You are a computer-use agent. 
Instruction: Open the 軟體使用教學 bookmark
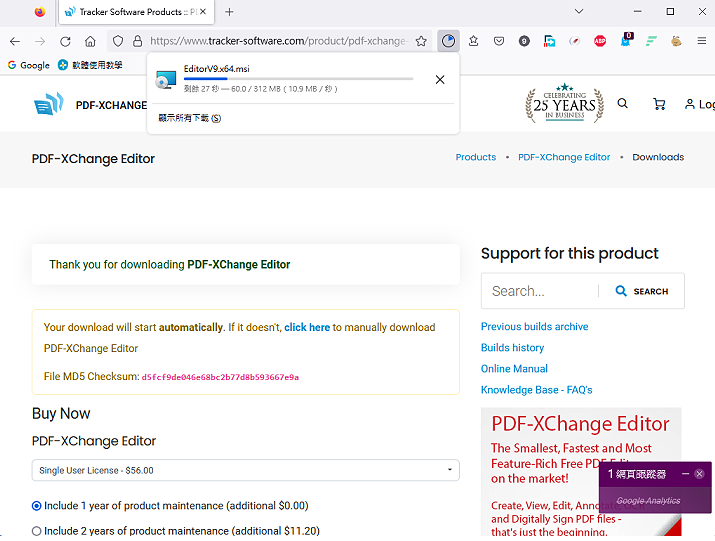[90, 65]
